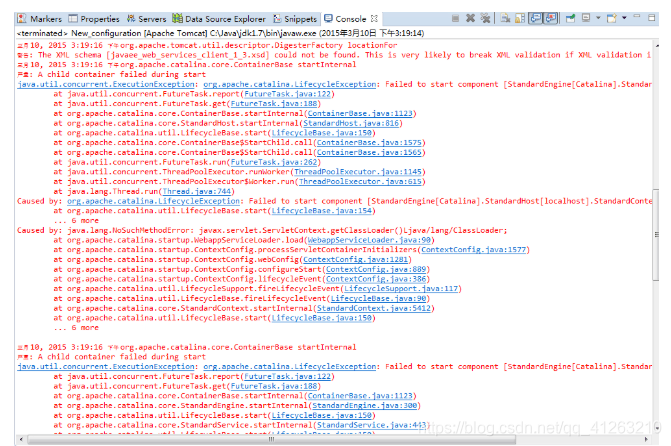The width and height of the screenshot is (671, 446).
Task: Follow the ContainerBase.java:1575 stack trace link
Action: click(x=369, y=143)
